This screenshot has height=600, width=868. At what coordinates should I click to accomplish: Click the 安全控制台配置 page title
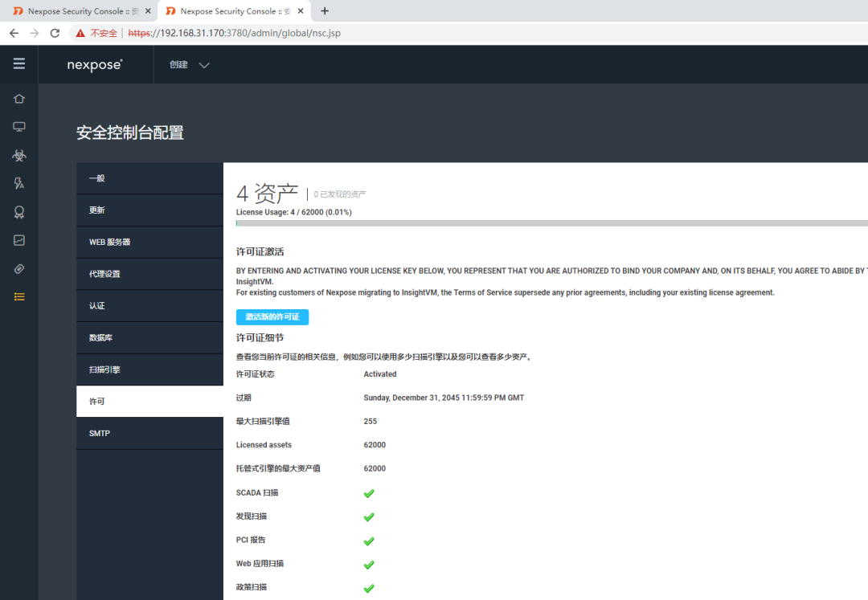click(x=130, y=133)
